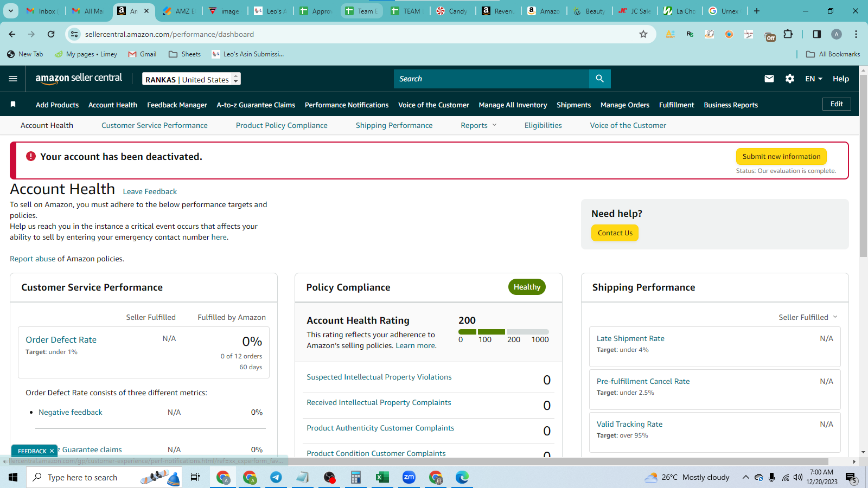
Task: Go to the Amazon Seller Central logo home
Action: pyautogui.click(x=79, y=79)
